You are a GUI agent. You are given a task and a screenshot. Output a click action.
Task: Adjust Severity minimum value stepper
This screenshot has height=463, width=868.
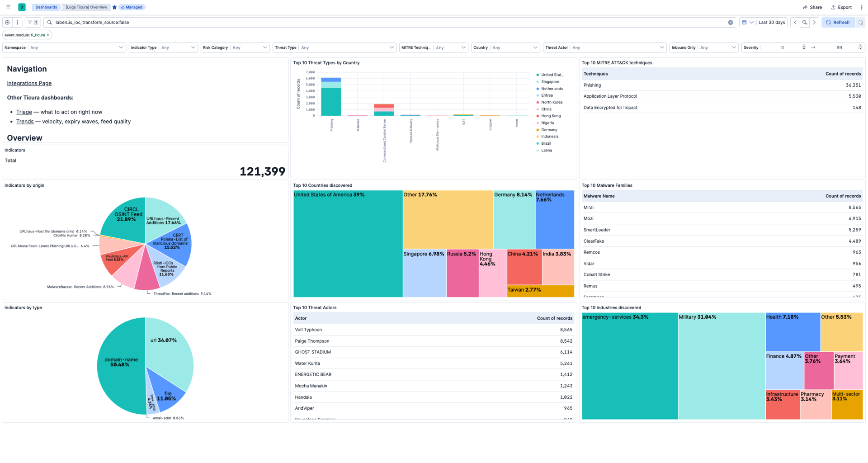pyautogui.click(x=804, y=47)
